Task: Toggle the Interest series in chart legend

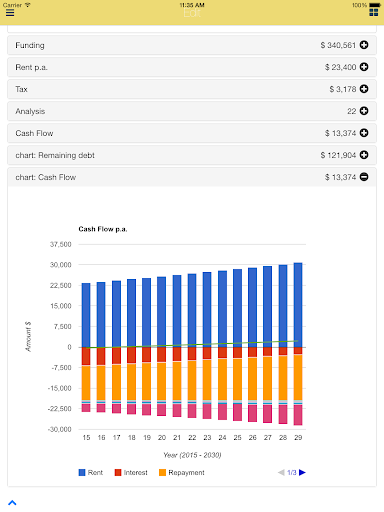Action: point(131,472)
